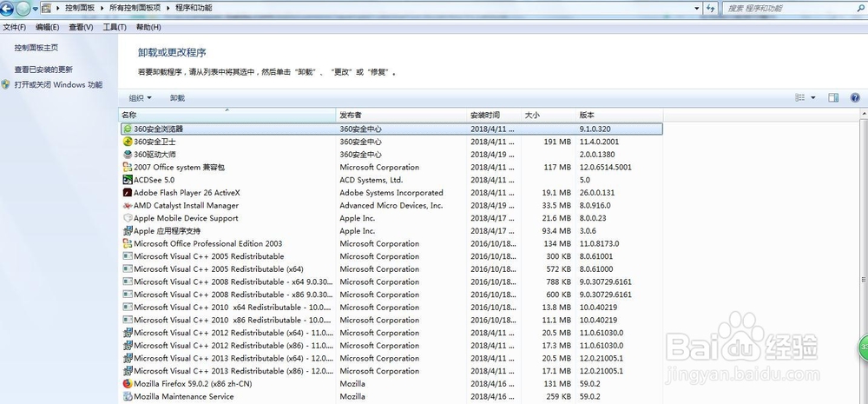Click the AMD Catalyst Install Manager icon
The height and width of the screenshot is (404, 868).
tap(128, 206)
